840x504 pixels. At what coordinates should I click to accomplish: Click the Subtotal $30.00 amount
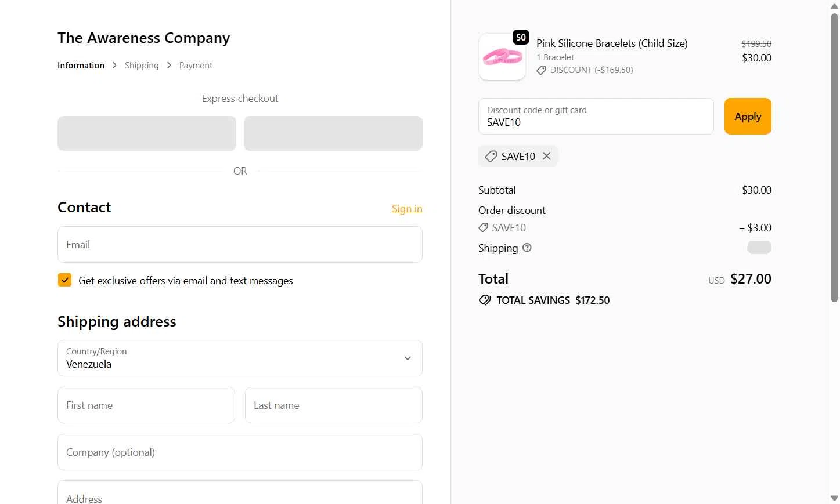point(756,190)
